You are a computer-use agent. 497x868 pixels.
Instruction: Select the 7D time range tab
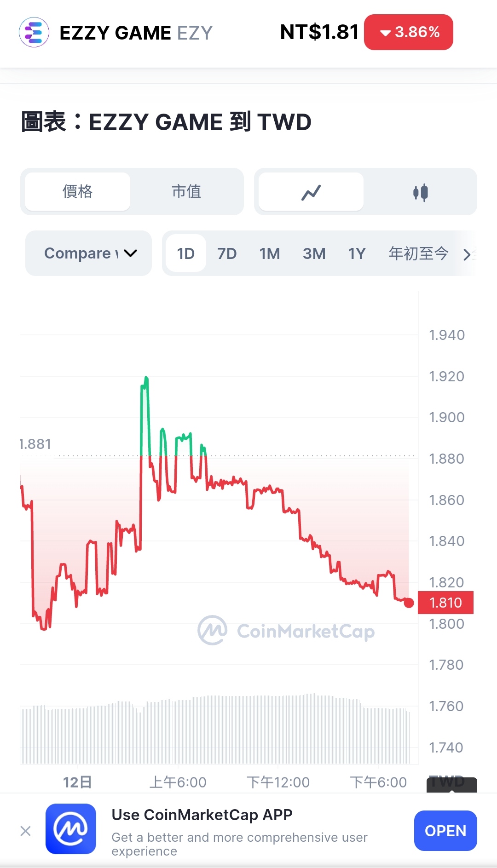click(227, 253)
